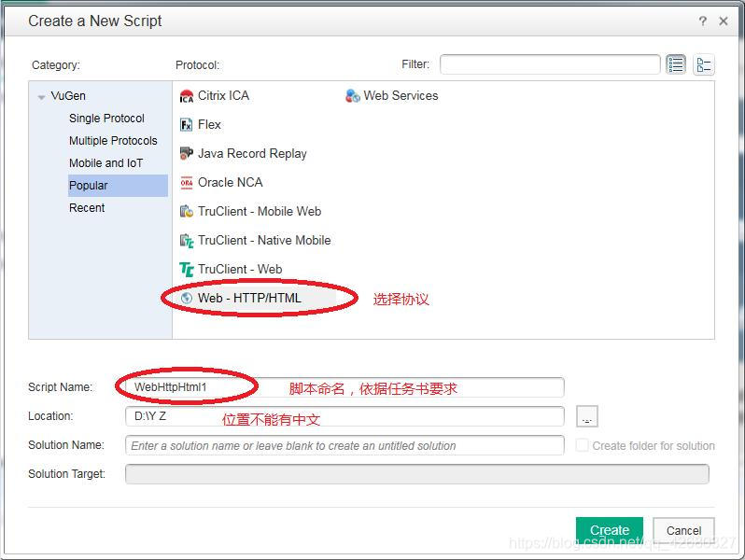Image resolution: width=745 pixels, height=560 pixels.
Task: Switch protocol view to list mode
Action: coord(676,64)
